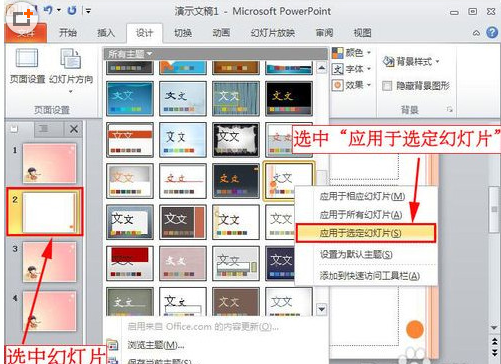The width and height of the screenshot is (501, 364).
Task: Open the 字体 theme fonts dropdown
Action: pyautogui.click(x=352, y=69)
